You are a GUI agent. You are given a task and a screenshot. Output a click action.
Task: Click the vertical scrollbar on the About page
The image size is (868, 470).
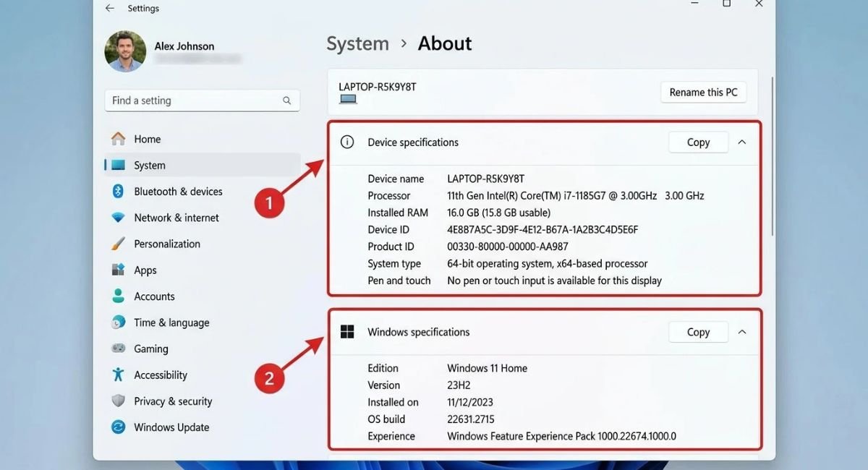pos(773,155)
